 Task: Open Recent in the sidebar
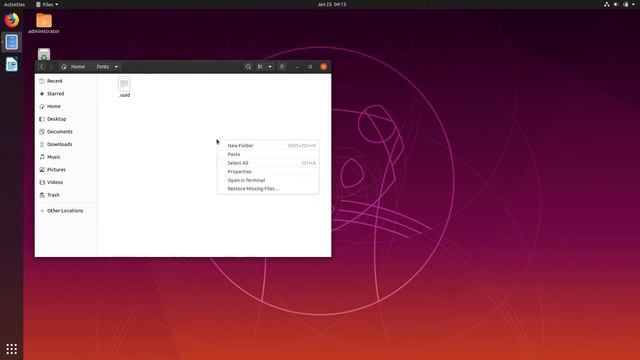tap(66, 81)
